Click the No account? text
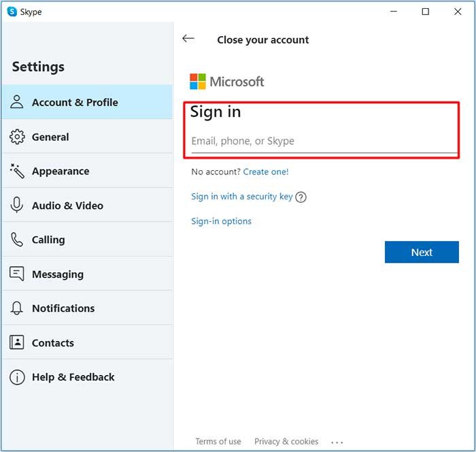 pyautogui.click(x=216, y=172)
